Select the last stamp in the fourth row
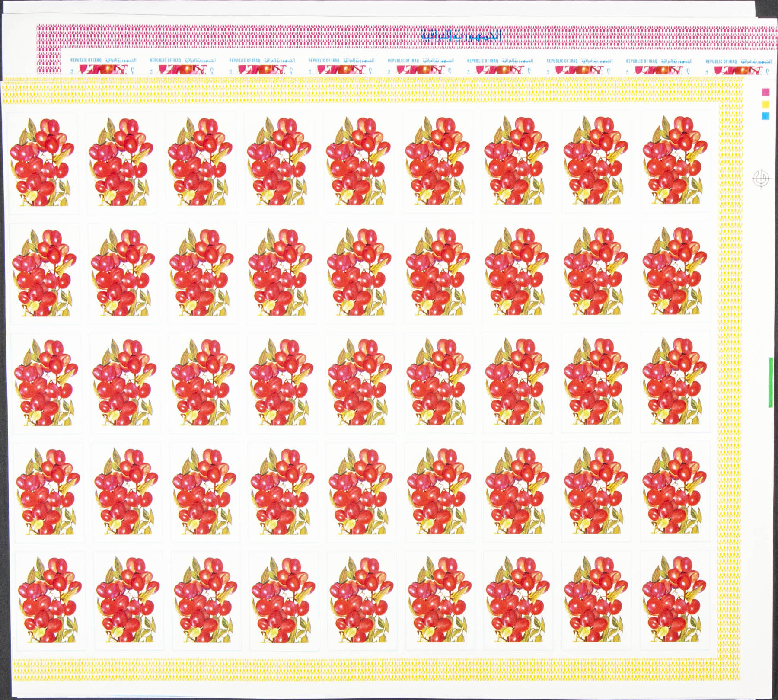Image resolution: width=778 pixels, height=700 pixels. point(675,492)
